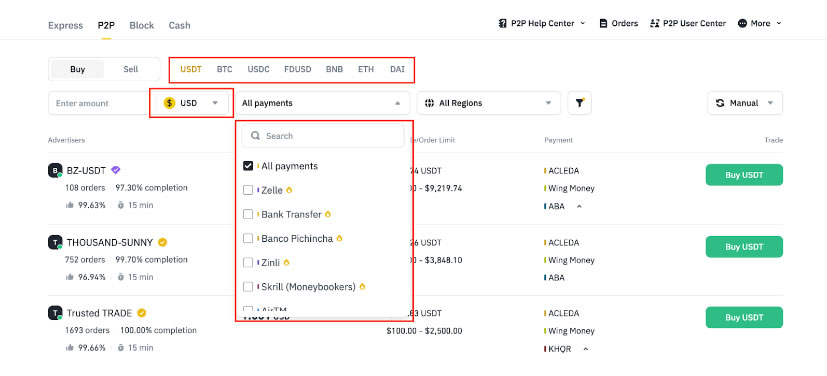Tick the Bank Transfer checkbox

point(248,214)
